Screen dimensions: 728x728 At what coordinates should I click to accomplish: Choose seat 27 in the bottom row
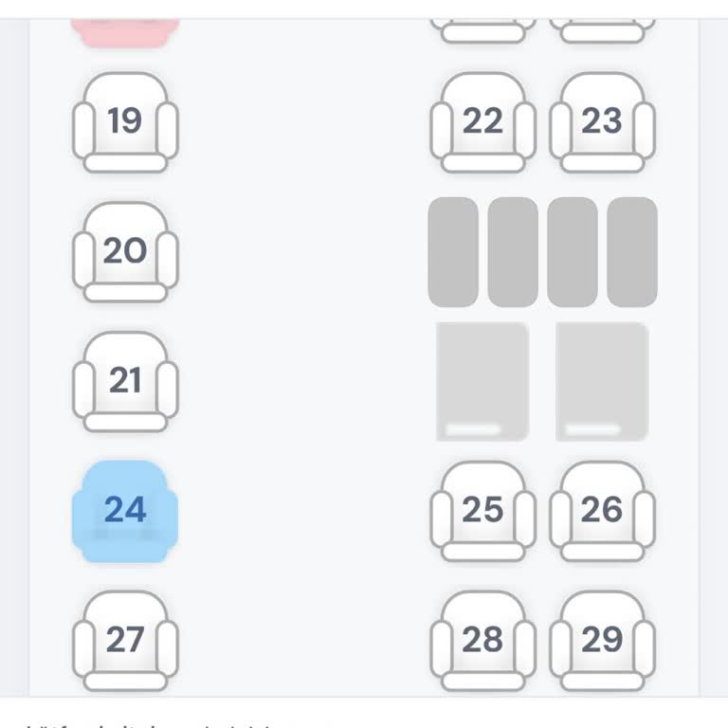(125, 641)
